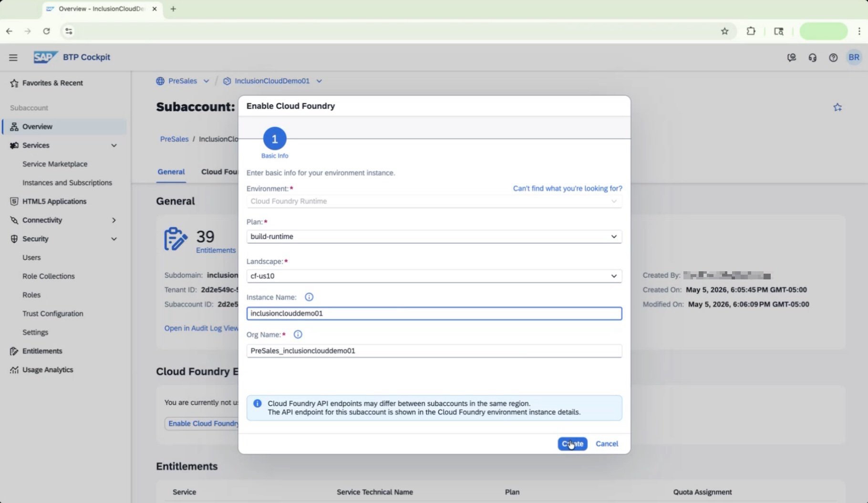Collapse the Security sidebar section
This screenshot has height=503, width=868.
pyautogui.click(x=114, y=239)
